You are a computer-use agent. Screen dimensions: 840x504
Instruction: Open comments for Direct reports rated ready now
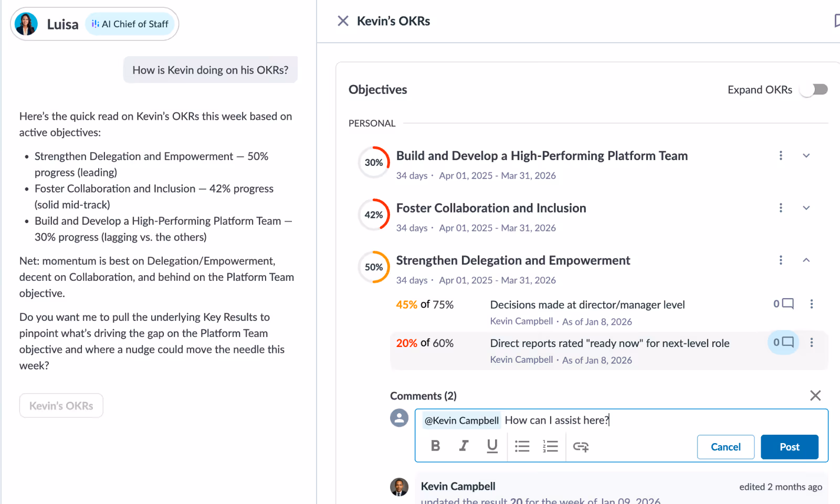click(x=783, y=342)
